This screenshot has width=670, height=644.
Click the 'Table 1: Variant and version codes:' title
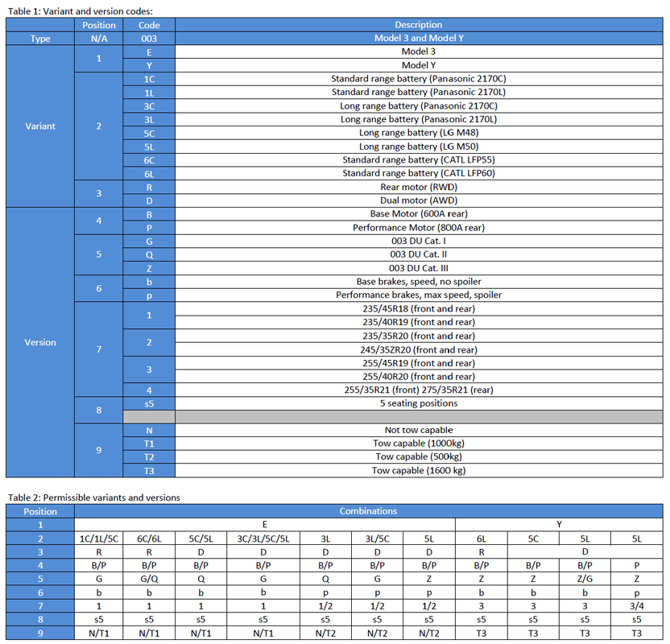click(81, 11)
